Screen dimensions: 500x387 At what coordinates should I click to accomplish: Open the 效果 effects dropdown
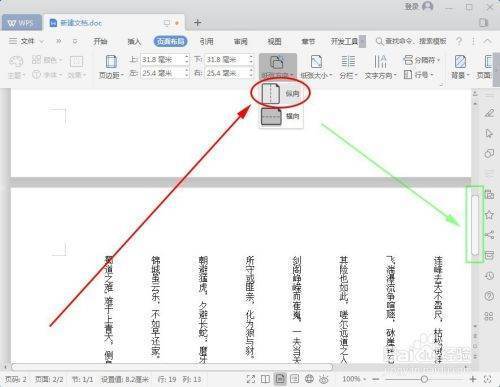tap(77, 67)
